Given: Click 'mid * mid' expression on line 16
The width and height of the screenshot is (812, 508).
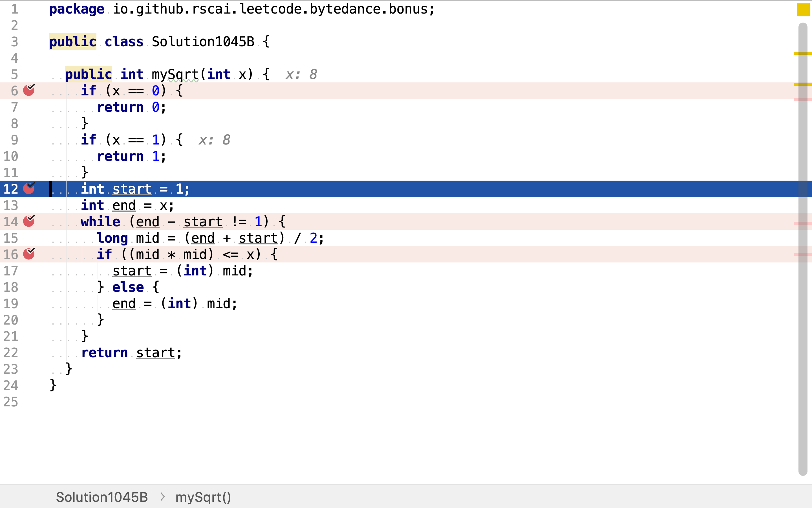Looking at the screenshot, I should click(x=171, y=254).
